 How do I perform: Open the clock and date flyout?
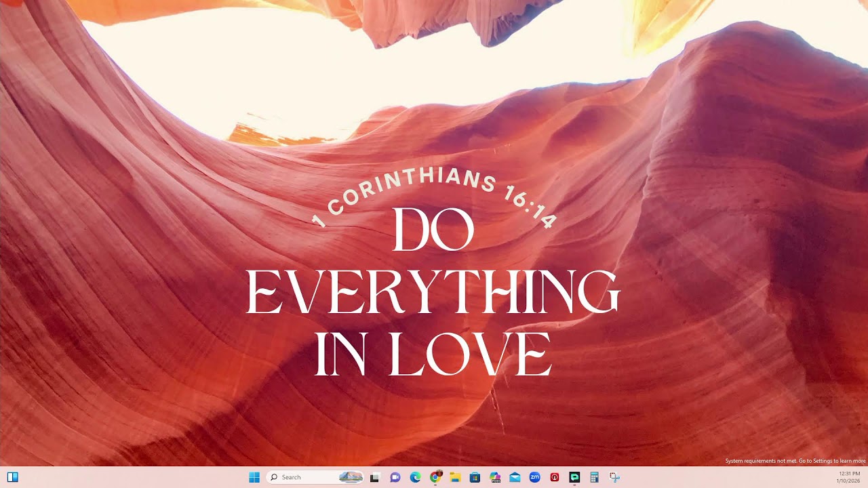[x=849, y=477]
